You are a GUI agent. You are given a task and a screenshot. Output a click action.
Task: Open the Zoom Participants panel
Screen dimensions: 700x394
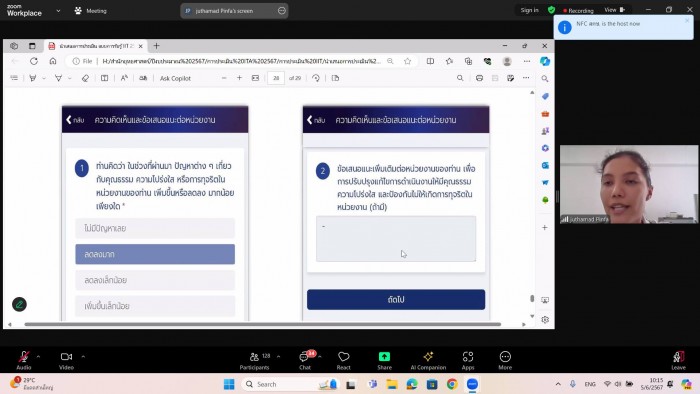(x=254, y=360)
